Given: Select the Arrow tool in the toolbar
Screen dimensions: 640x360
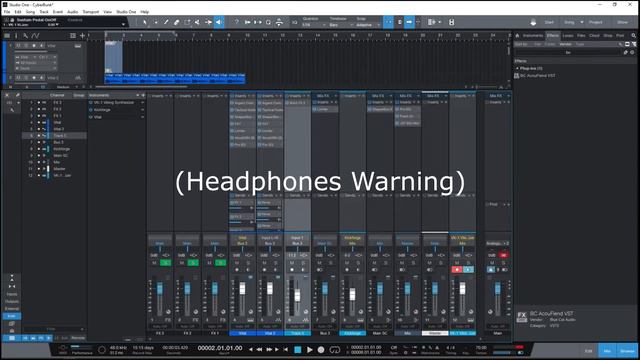Looking at the screenshot, I should pos(145,22).
